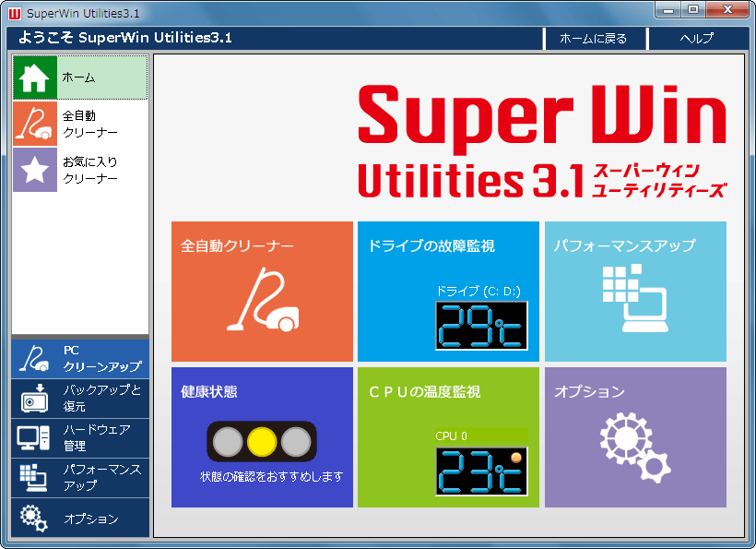This screenshot has width=756, height=549.
Task: Open the ヘルプ button
Action: point(697,38)
